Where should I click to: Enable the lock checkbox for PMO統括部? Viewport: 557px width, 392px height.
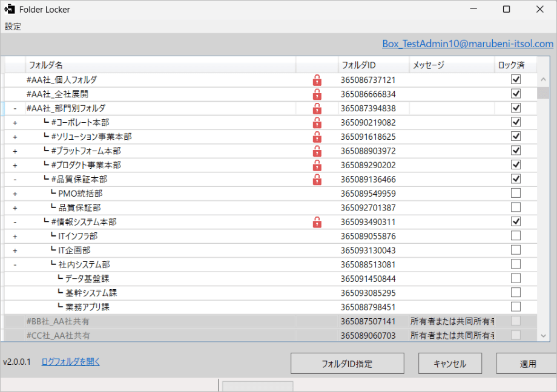pyautogui.click(x=516, y=194)
